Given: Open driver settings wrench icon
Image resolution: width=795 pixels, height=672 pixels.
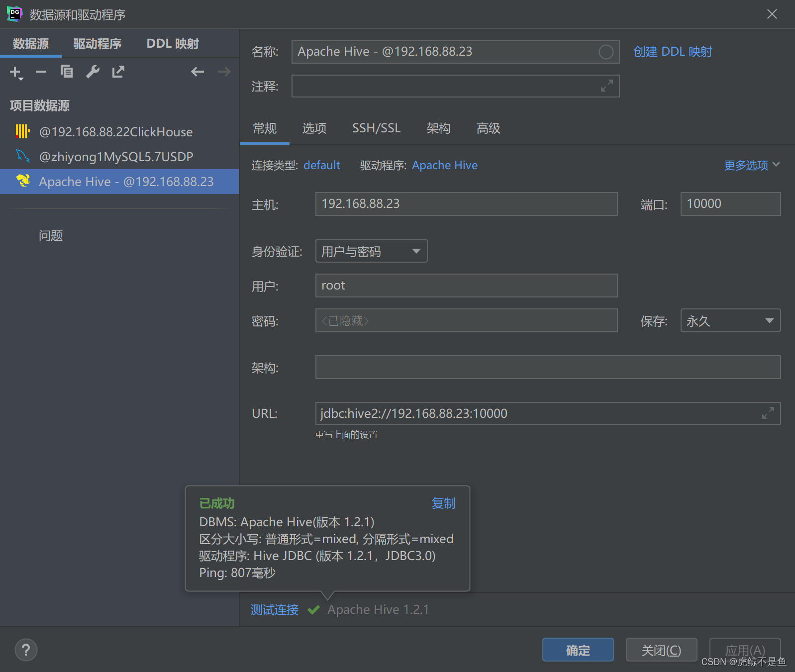Looking at the screenshot, I should pos(93,72).
